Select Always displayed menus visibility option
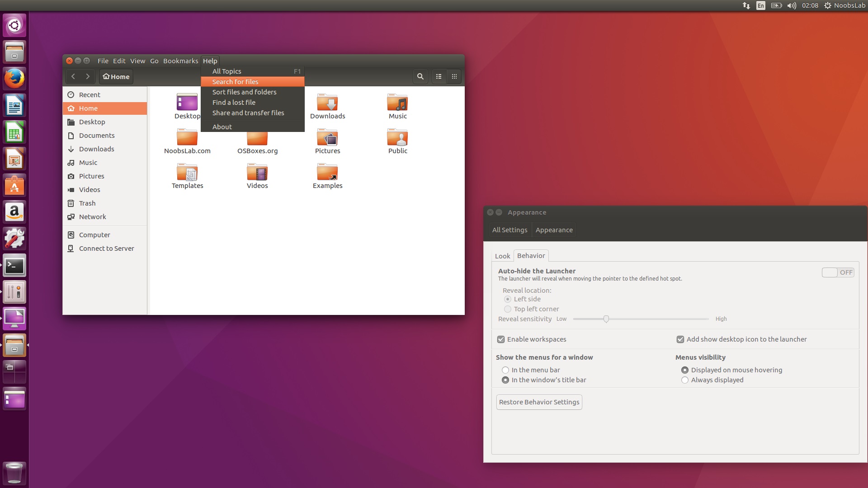Image resolution: width=868 pixels, height=488 pixels. [685, 380]
